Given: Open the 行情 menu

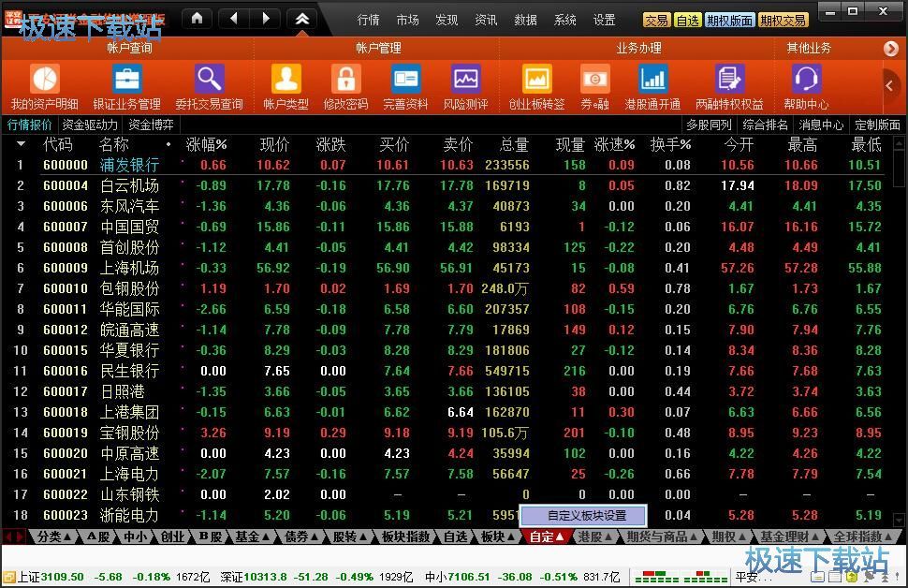Looking at the screenshot, I should tap(369, 20).
